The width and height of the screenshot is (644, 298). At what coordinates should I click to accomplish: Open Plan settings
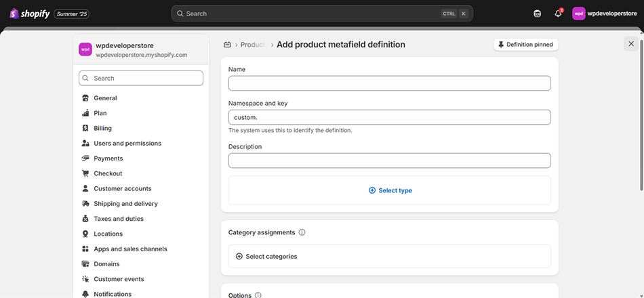point(100,113)
